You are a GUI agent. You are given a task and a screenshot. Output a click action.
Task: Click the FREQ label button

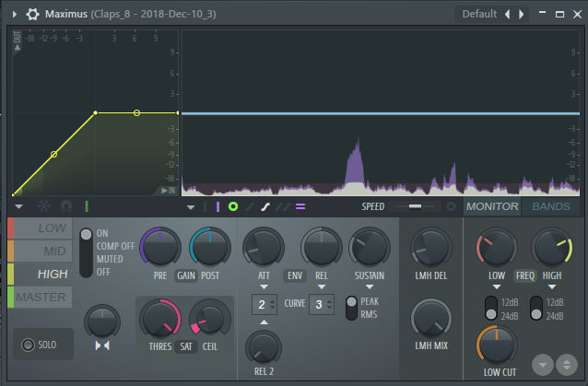click(x=525, y=275)
